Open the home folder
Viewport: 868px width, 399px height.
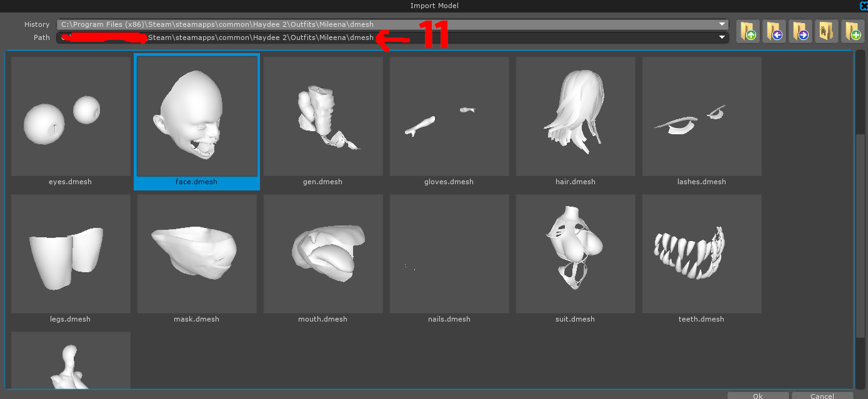click(826, 31)
